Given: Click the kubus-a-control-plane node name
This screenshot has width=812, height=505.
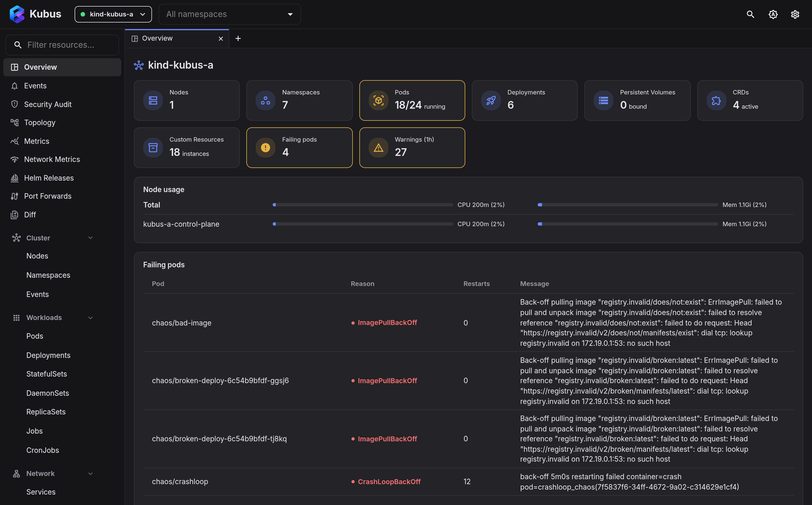Looking at the screenshot, I should [x=181, y=224].
